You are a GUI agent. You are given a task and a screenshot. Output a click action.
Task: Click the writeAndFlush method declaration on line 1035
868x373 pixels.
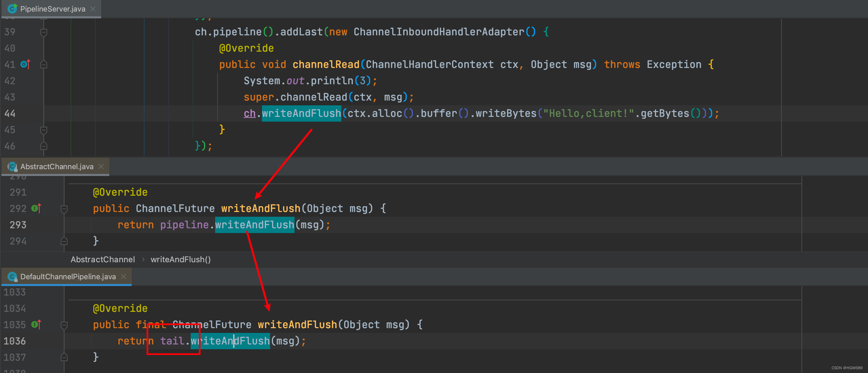[x=297, y=325]
